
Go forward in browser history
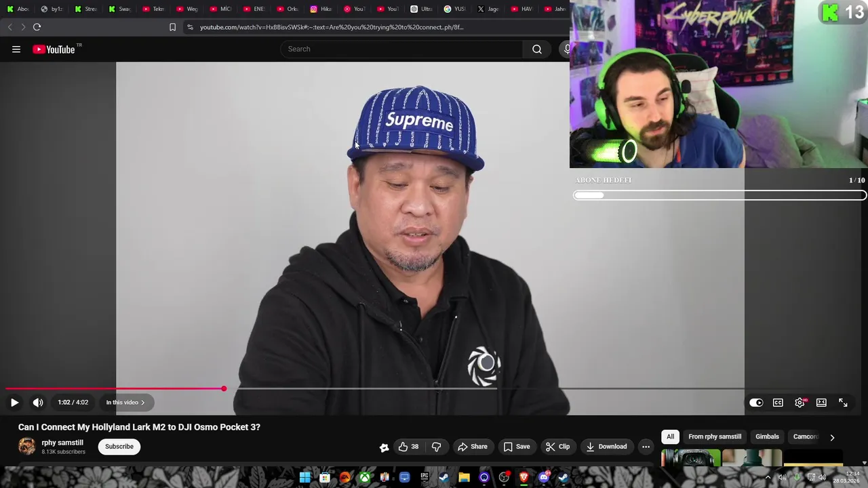tap(23, 27)
